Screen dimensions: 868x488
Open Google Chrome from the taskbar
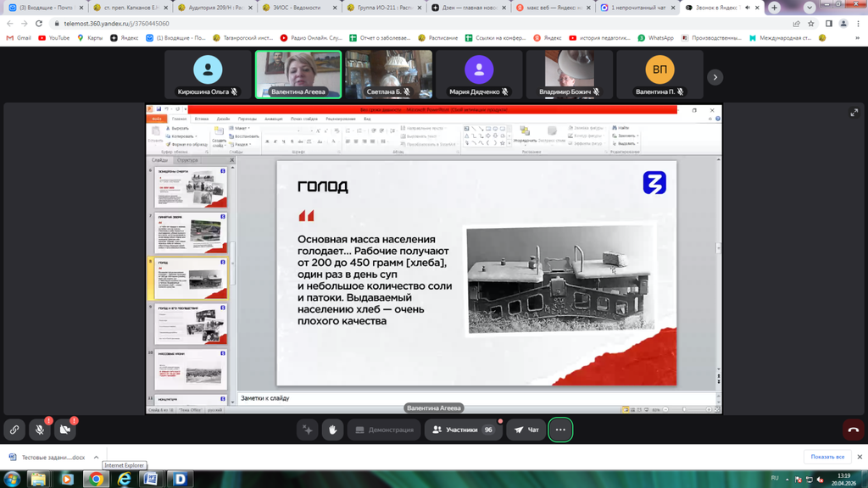[96, 479]
